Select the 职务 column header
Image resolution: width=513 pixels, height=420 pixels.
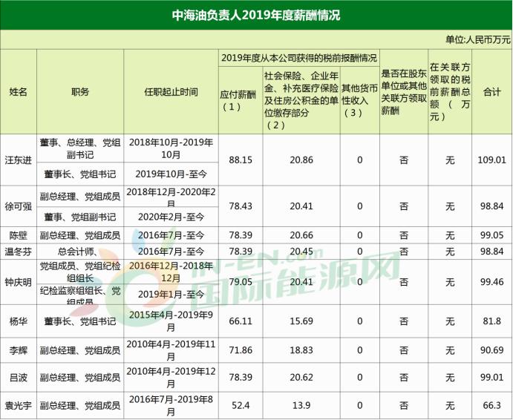point(80,92)
